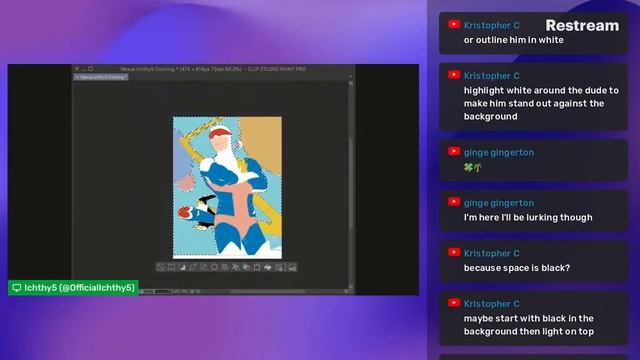The image size is (640, 360).
Task: Click the 'Ichthy5 (@OfficialIchthy5)' green label
Action: (73, 288)
